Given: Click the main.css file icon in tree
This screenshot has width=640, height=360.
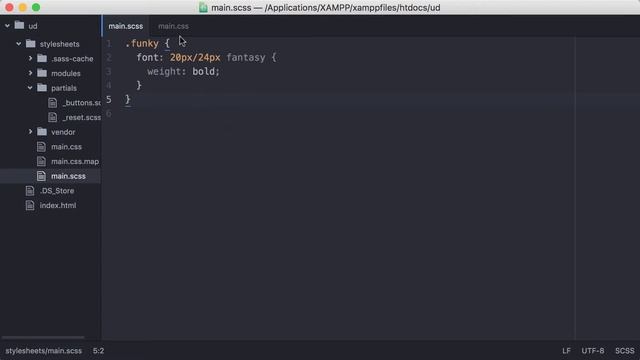Looking at the screenshot, I should (x=41, y=147).
